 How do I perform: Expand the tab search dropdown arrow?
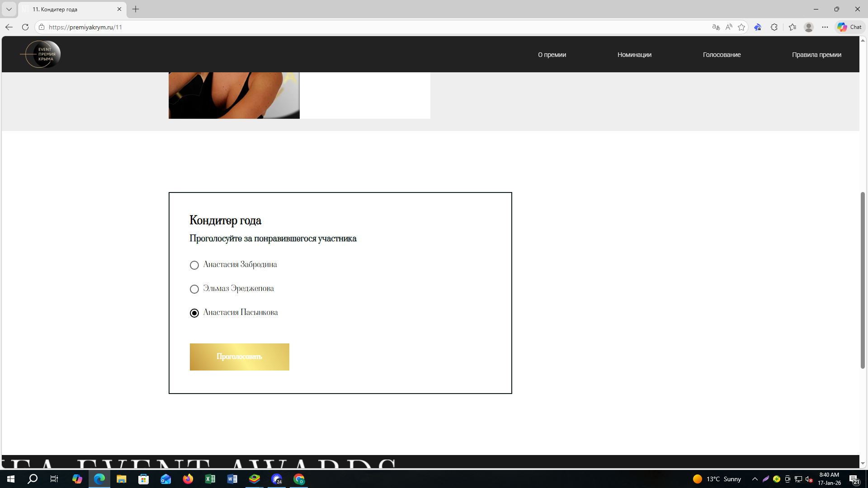tap(9, 9)
